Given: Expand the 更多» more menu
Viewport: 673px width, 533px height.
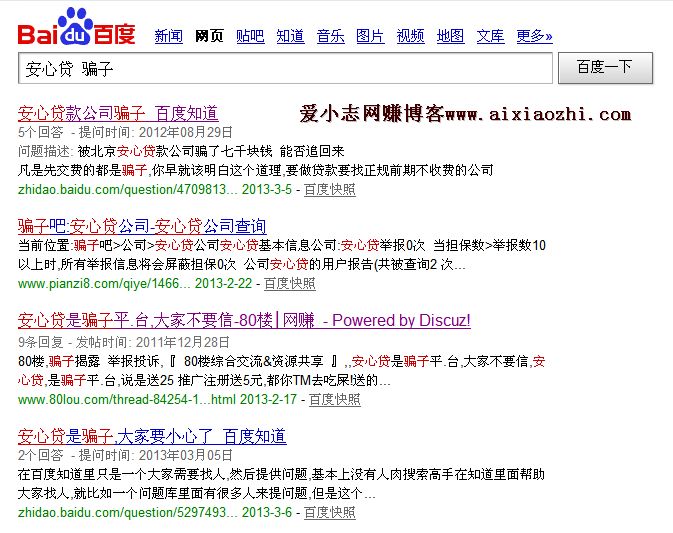Looking at the screenshot, I should (x=534, y=36).
